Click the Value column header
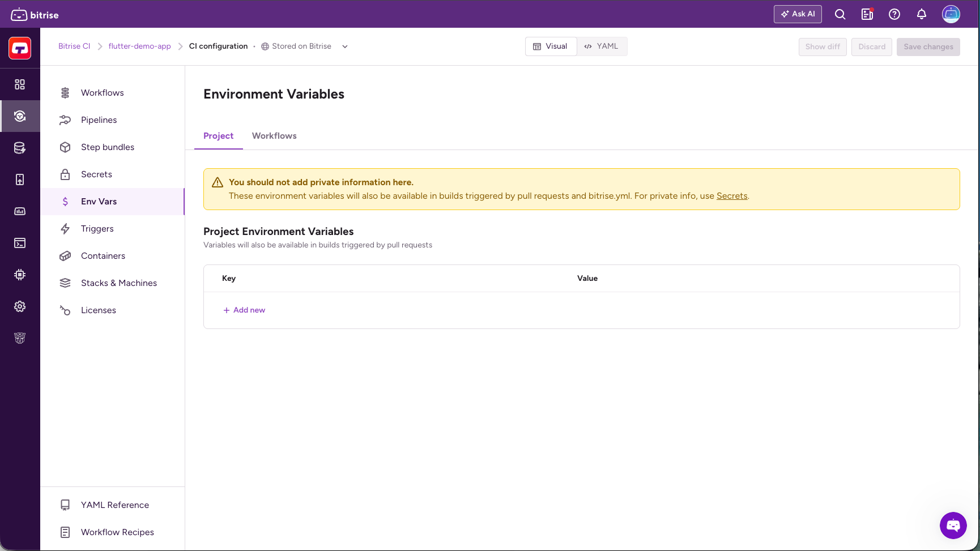The width and height of the screenshot is (980, 551). coord(587,278)
